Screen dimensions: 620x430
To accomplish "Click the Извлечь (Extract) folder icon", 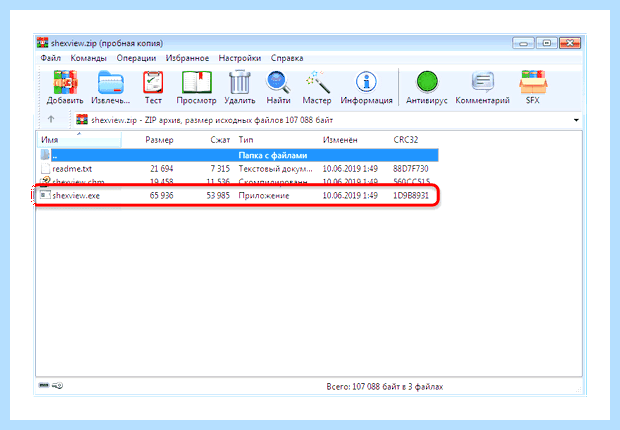I will pos(111,82).
